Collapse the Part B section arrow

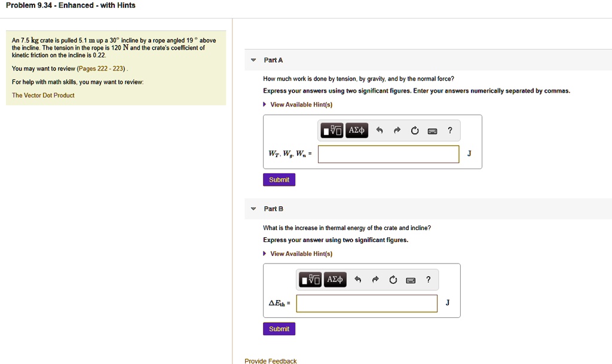(x=253, y=209)
